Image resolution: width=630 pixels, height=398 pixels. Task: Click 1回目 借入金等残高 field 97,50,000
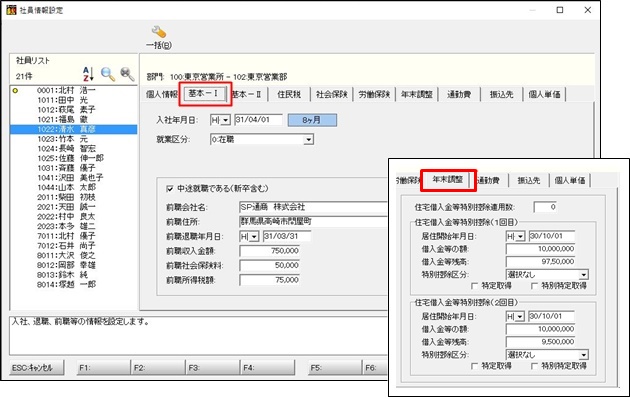click(540, 262)
